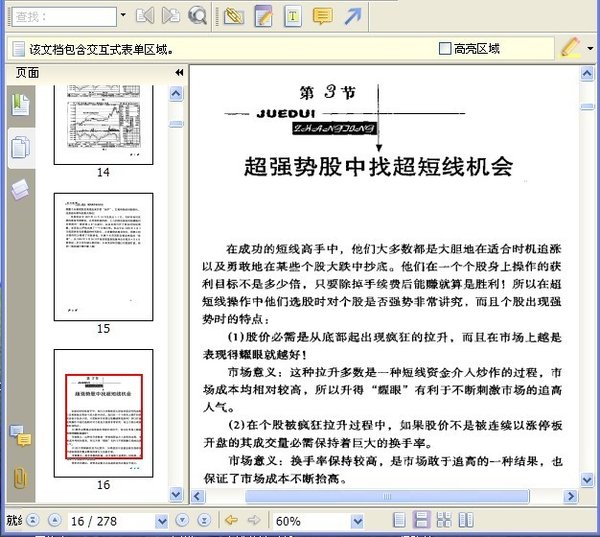Click the 60% zoom field
The width and height of the screenshot is (600, 537).
311,521
